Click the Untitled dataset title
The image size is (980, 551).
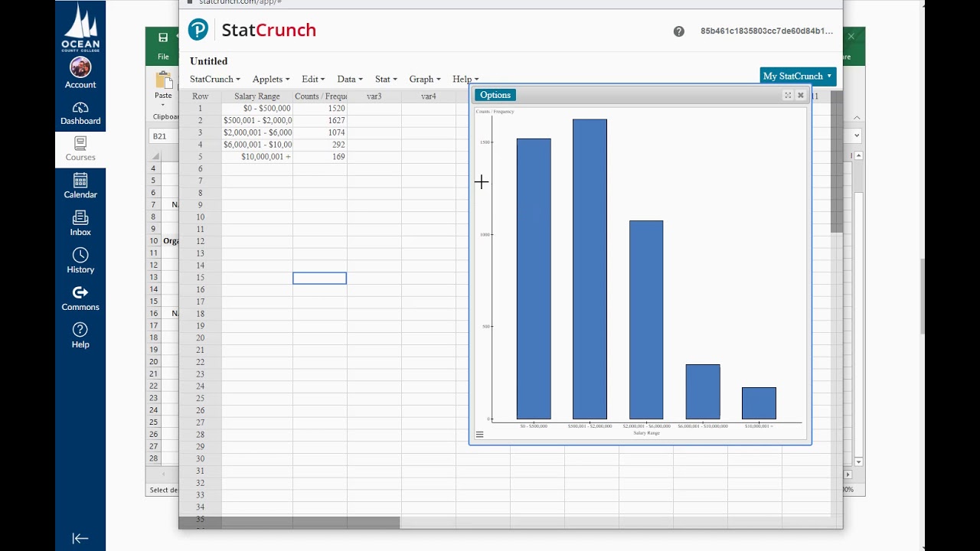coord(208,61)
